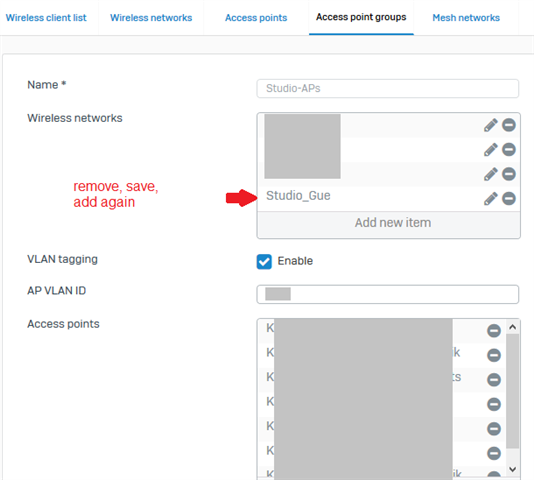Disable the VLAN tagging checkbox
The height and width of the screenshot is (480, 534).
tap(264, 262)
